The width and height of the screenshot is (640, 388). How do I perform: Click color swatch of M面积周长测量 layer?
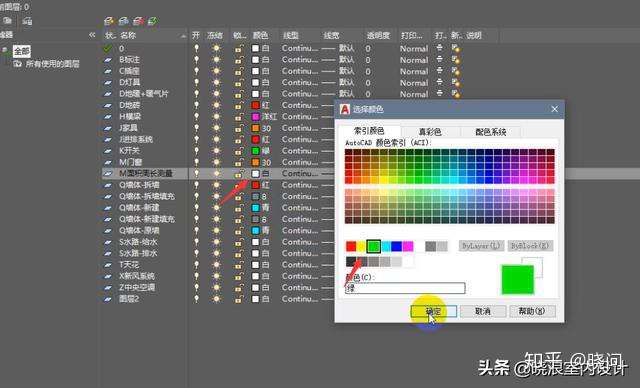click(256, 173)
